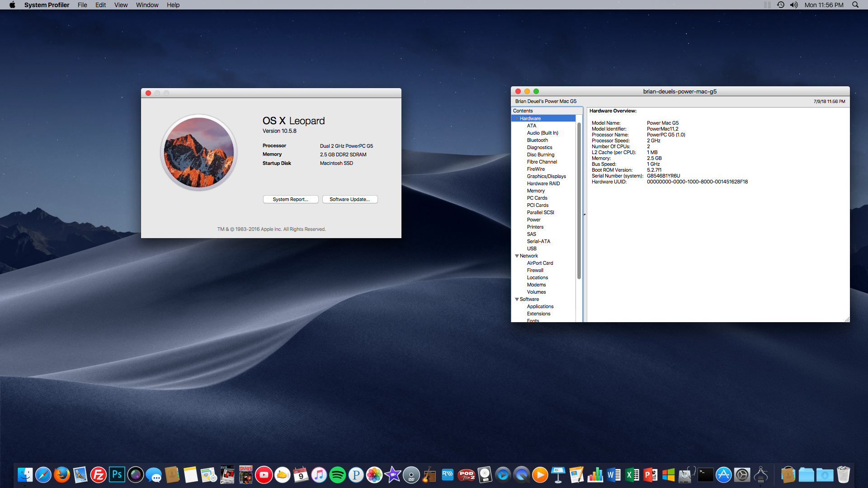Open the Trash in dock
868x488 pixels.
[843, 475]
